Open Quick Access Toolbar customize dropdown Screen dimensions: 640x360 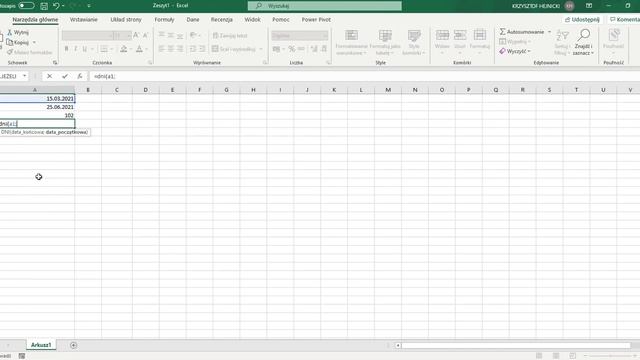89,6
